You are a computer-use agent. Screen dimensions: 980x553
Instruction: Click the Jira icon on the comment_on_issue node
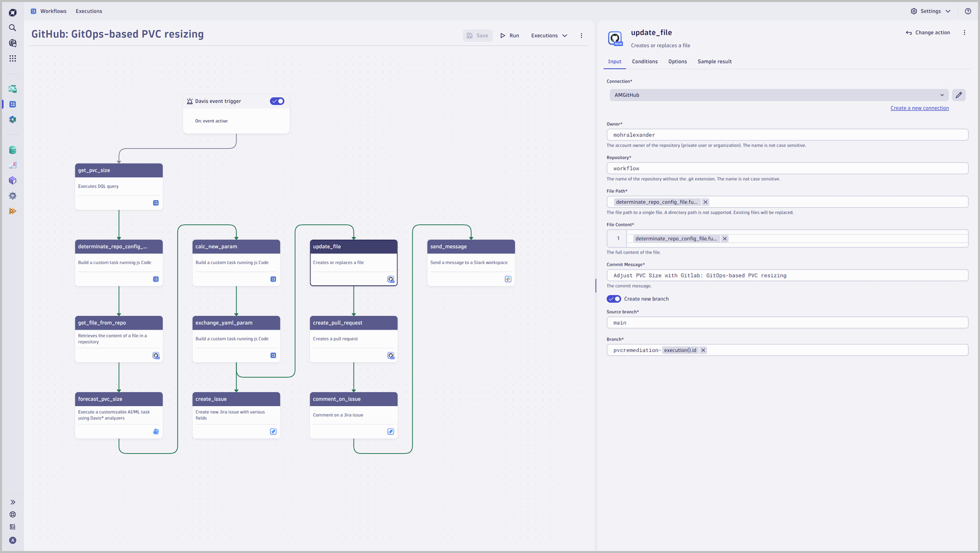(x=391, y=432)
